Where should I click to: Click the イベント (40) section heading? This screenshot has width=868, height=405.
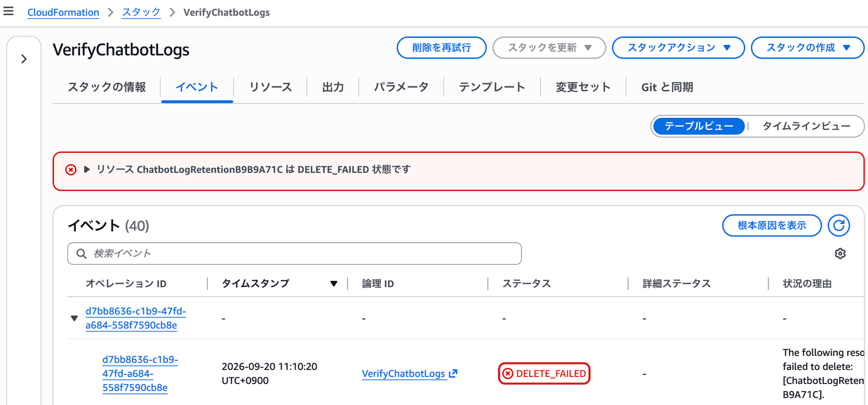[109, 226]
